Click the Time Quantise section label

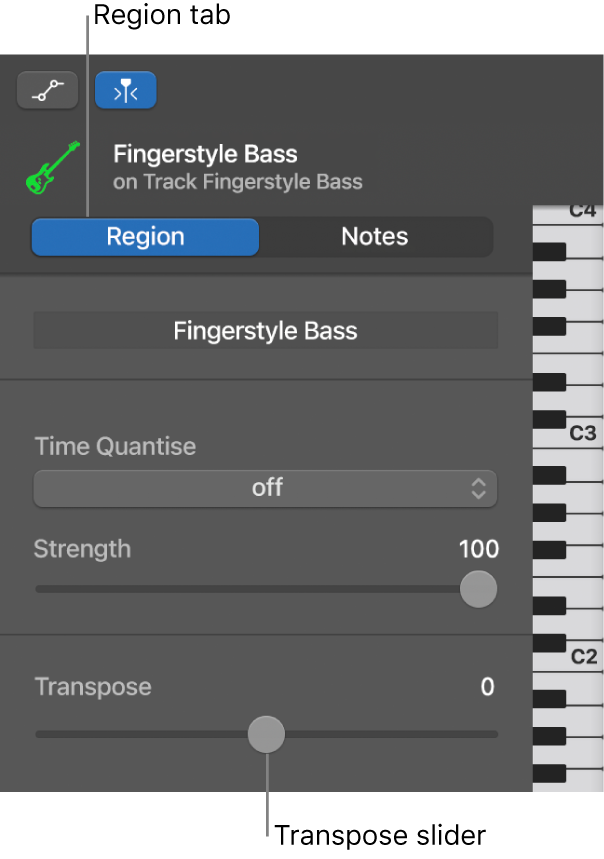(x=113, y=447)
